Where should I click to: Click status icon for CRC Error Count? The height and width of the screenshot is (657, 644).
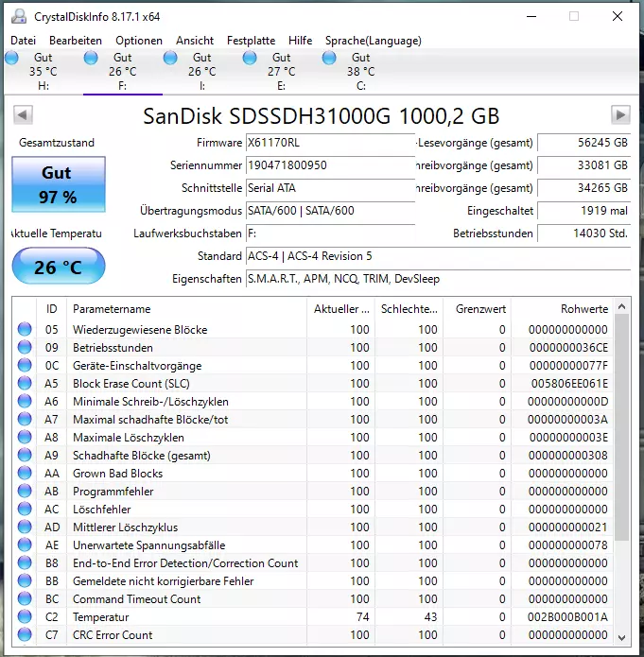[x=25, y=635]
